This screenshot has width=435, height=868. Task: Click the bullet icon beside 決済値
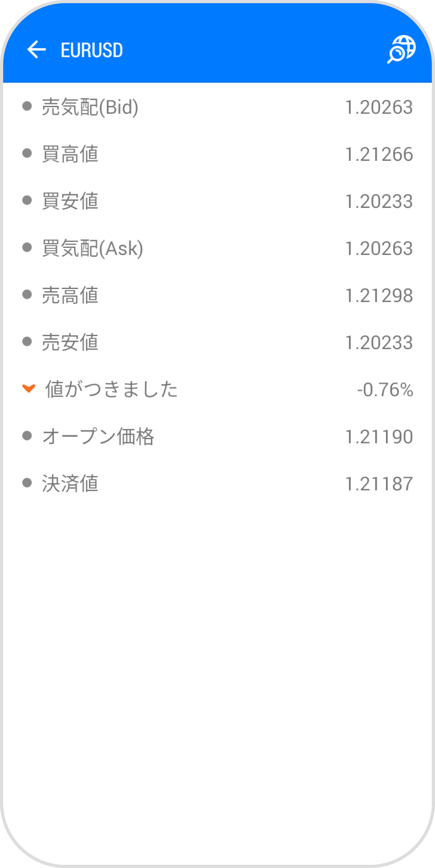pos(28,483)
